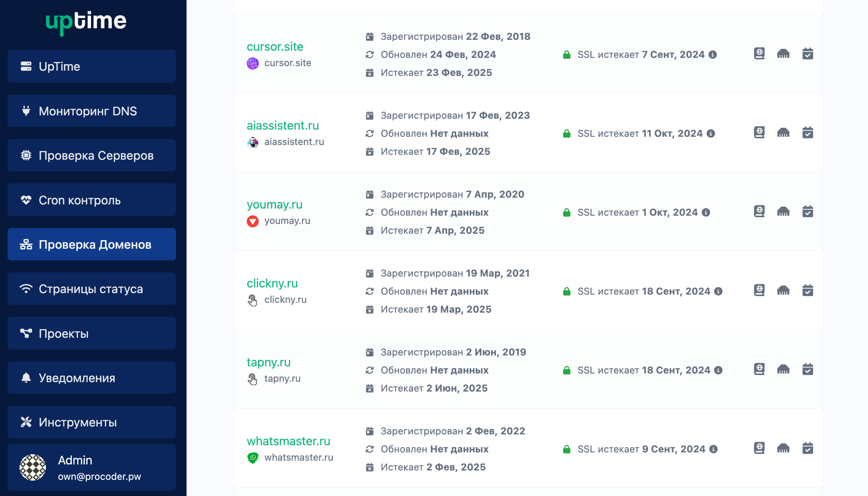Click the ethernet port icon for tapny.ru

(x=783, y=369)
